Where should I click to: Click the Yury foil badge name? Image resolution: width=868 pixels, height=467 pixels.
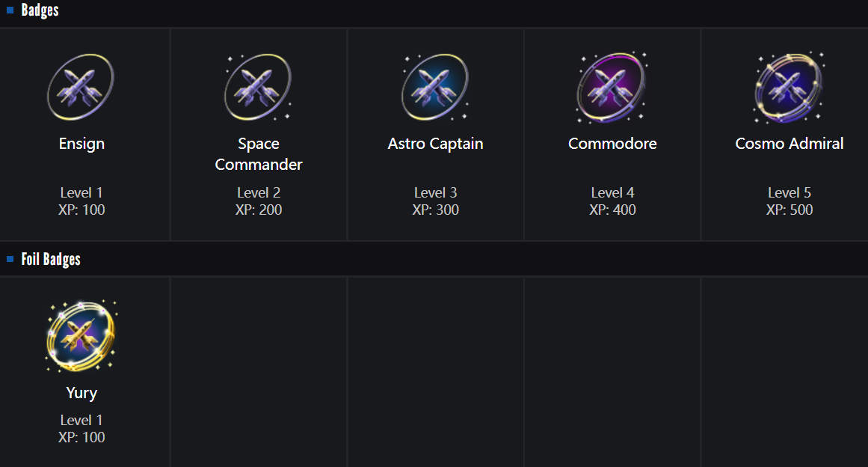click(81, 393)
